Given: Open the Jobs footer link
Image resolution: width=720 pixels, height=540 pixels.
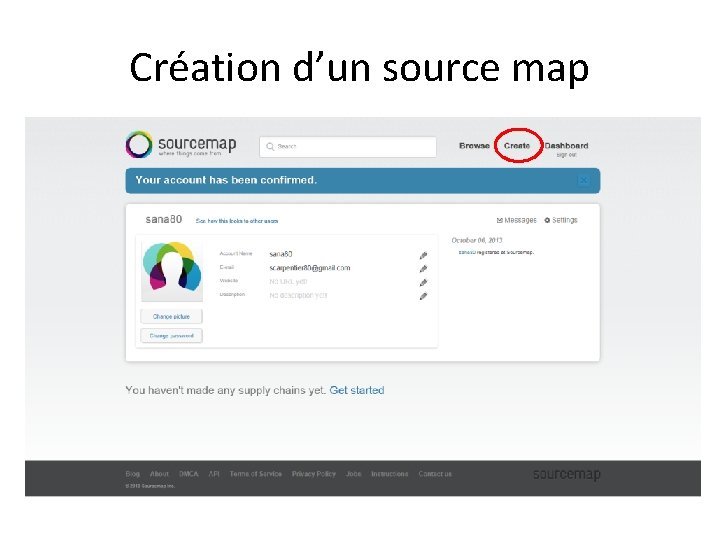Looking at the screenshot, I should pos(354,474).
